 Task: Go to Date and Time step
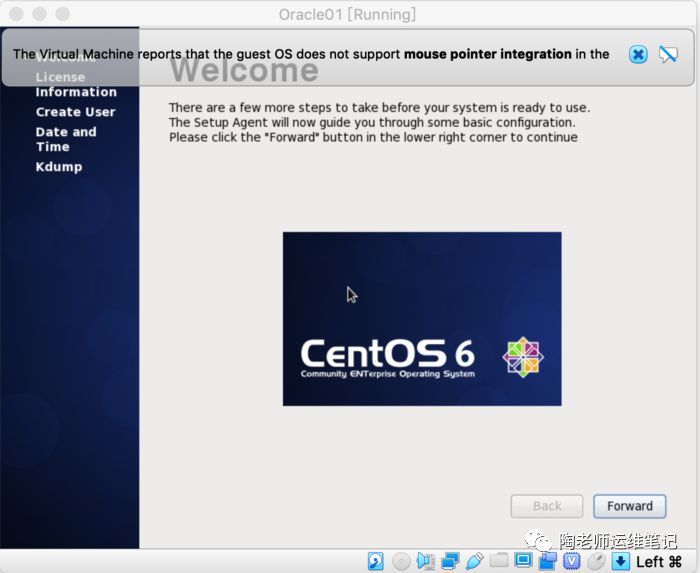pos(66,139)
